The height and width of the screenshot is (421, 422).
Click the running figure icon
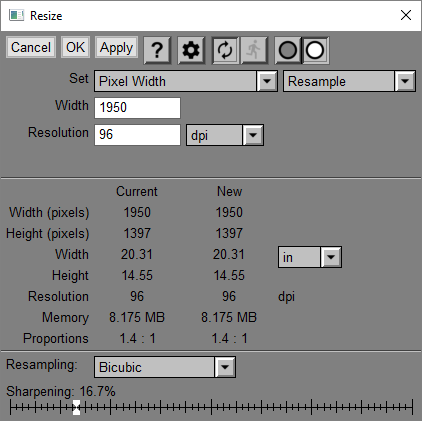click(254, 50)
